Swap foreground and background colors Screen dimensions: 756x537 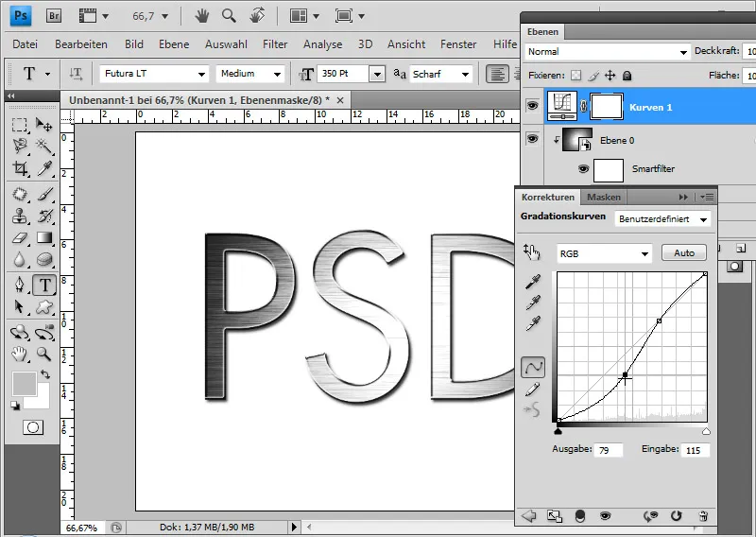point(45,374)
